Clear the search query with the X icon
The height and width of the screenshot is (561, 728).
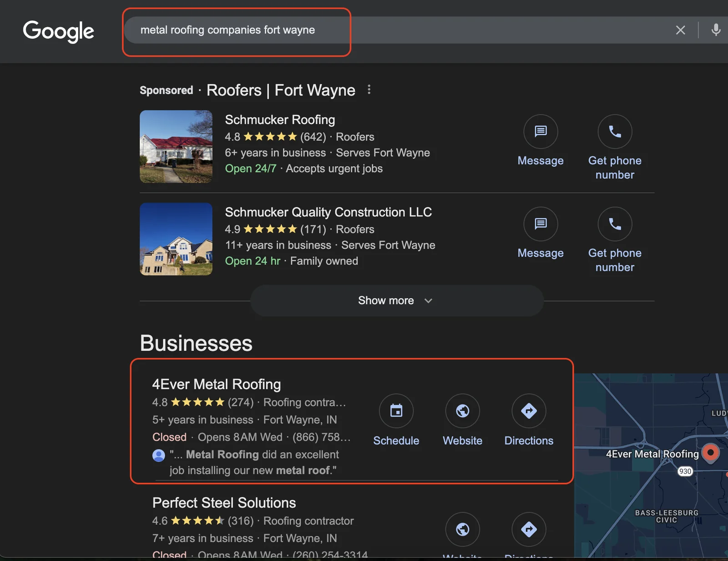pyautogui.click(x=680, y=30)
